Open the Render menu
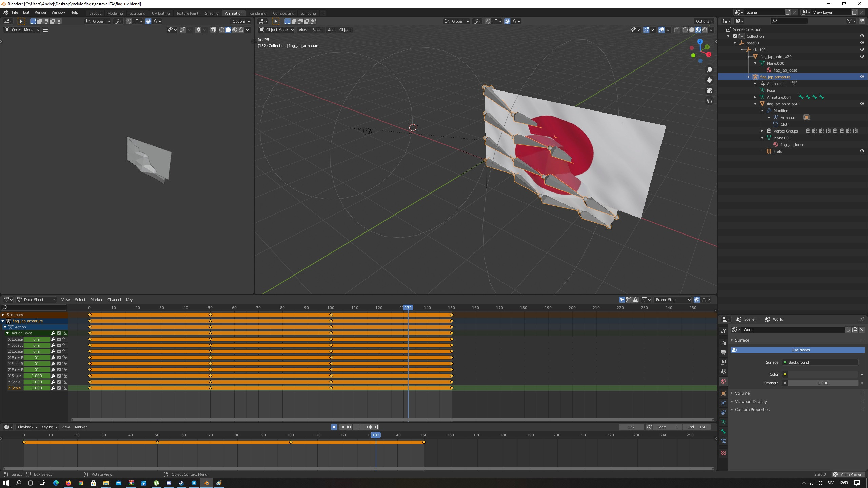This screenshot has height=488, width=868. point(40,12)
